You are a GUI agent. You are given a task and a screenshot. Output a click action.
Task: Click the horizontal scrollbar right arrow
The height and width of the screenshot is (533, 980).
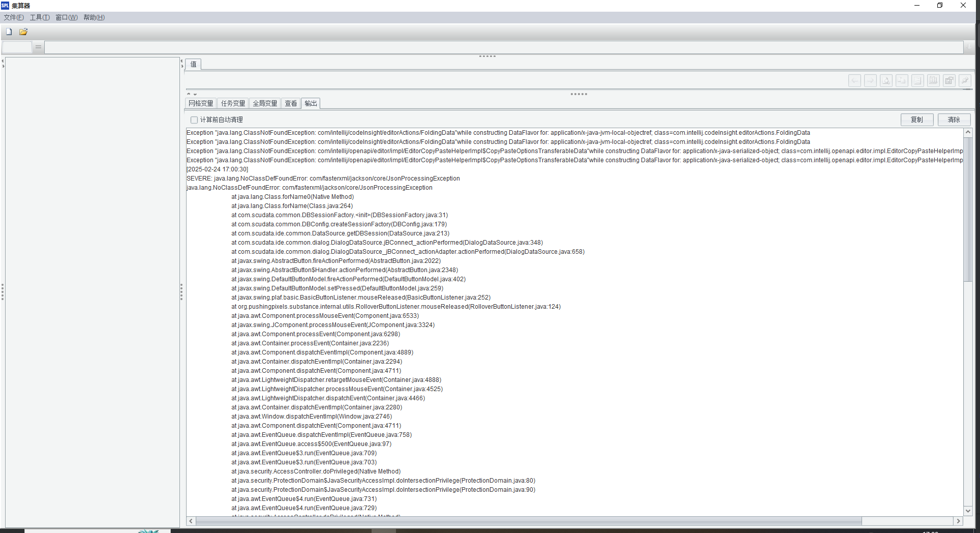pyautogui.click(x=958, y=521)
